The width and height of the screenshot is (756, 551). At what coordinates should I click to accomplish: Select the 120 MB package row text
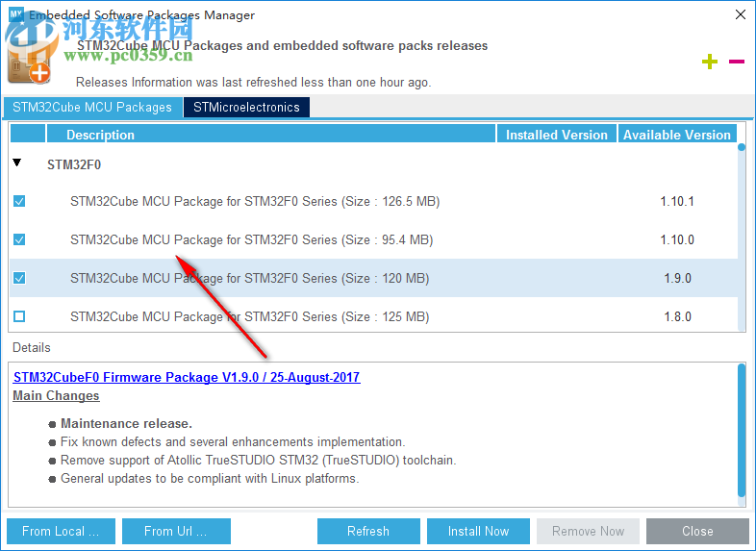click(250, 279)
